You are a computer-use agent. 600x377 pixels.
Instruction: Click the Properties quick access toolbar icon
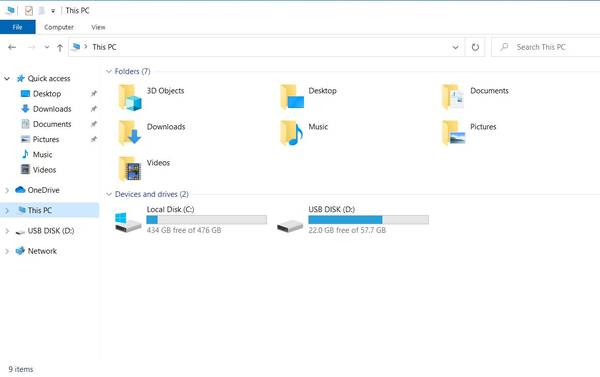(29, 11)
